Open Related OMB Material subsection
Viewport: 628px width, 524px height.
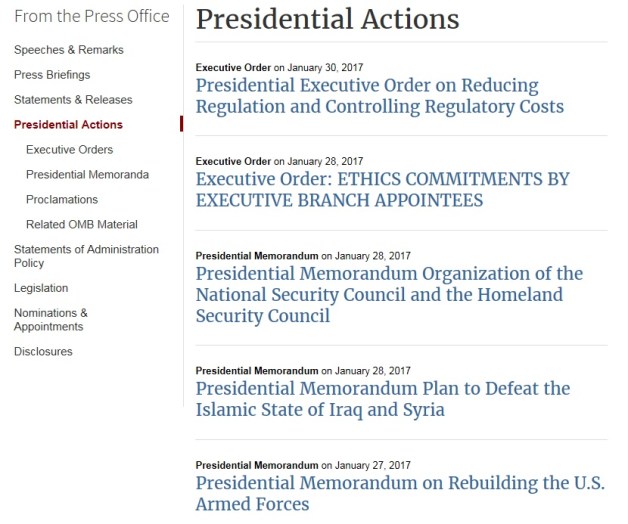tap(82, 224)
